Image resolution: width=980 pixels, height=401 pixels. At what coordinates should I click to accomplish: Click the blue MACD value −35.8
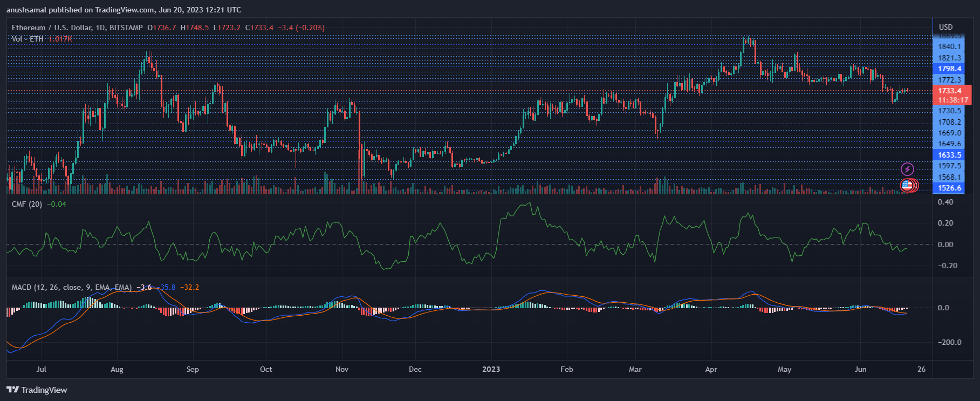click(166, 287)
